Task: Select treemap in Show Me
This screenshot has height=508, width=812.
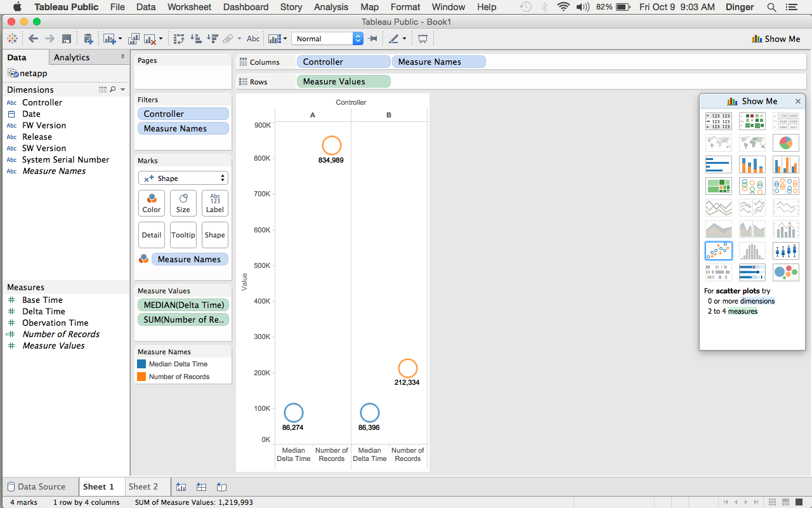Action: click(719, 186)
